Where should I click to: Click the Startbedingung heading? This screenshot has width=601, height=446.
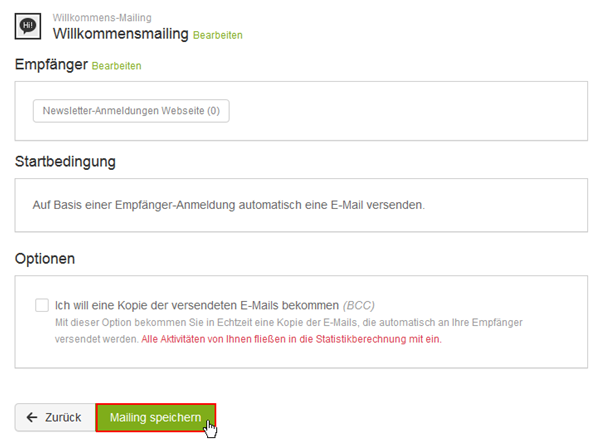(65, 161)
